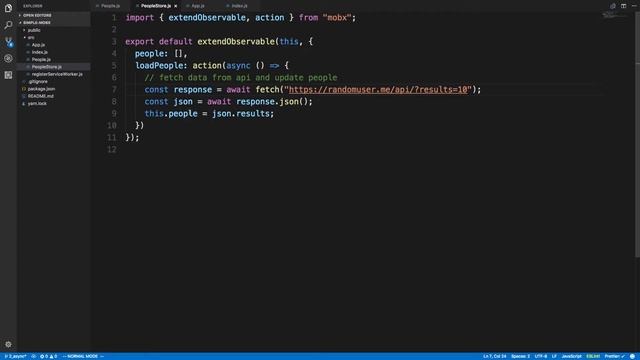Open the Search view in activity bar
The width and height of the screenshot is (640, 360).
[8, 25]
